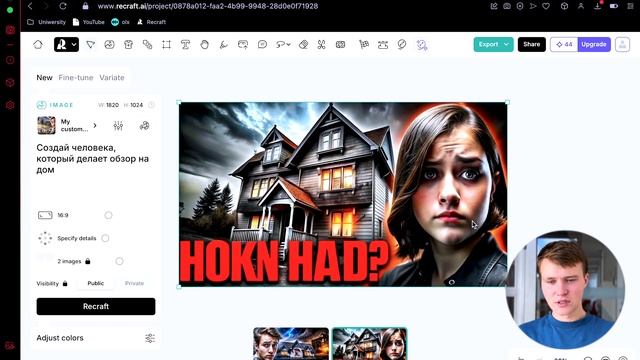
Task: Toggle the 2 images option circle
Action: [x=119, y=261]
